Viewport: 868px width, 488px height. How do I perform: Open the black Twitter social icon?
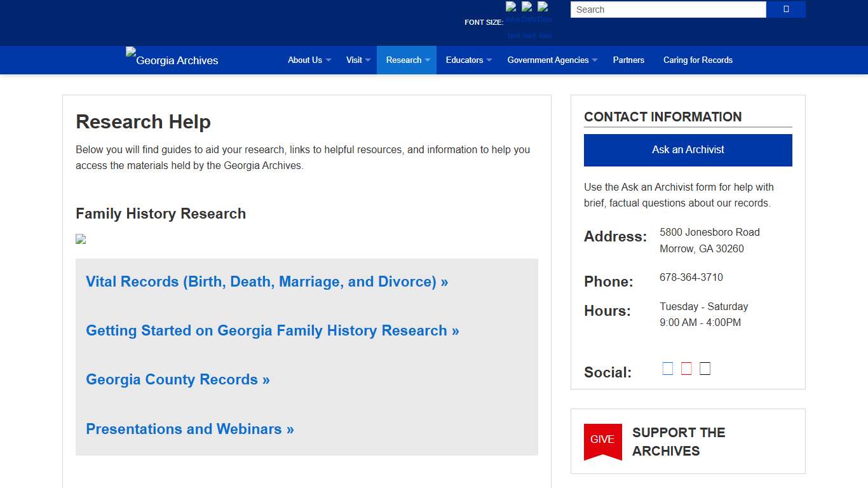pyautogui.click(x=705, y=368)
